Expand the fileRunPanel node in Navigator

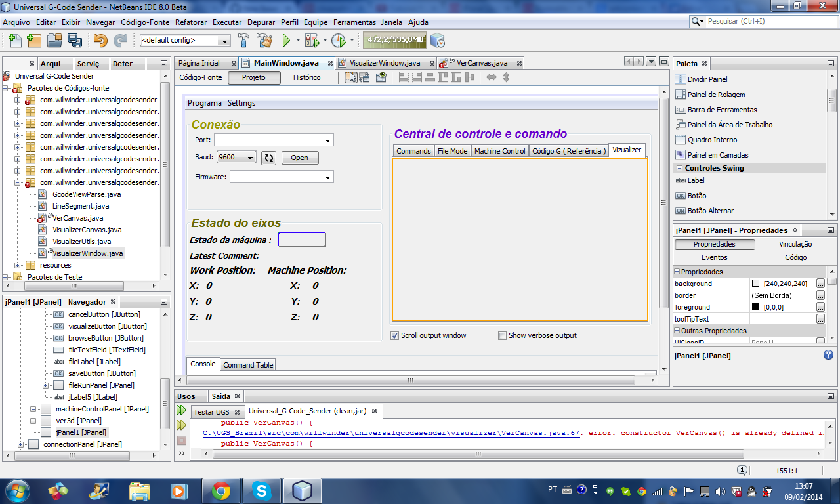tap(46, 385)
